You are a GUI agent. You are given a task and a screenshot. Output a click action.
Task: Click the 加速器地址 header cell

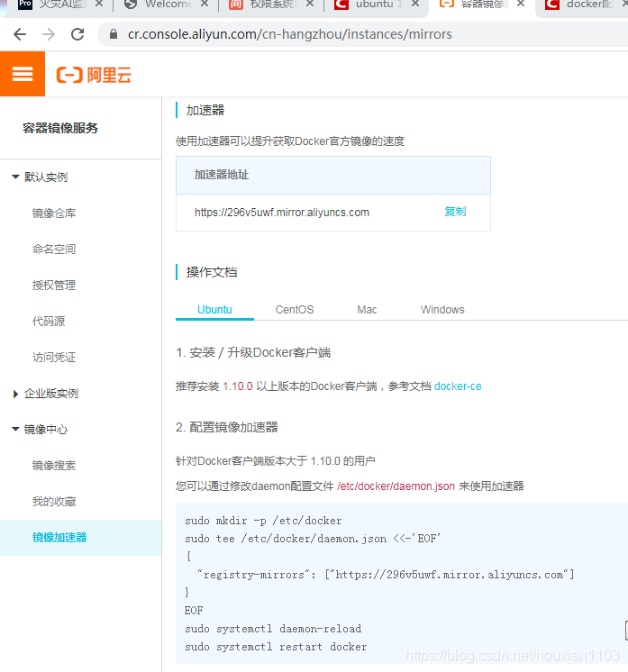tap(333, 175)
